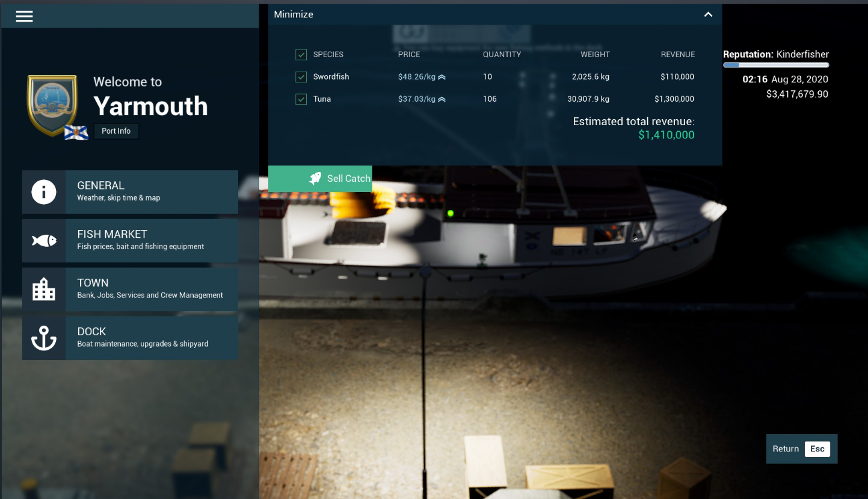Click the 2,025.6 kg weight value
Viewport: 868px width, 499px height.
tap(591, 77)
